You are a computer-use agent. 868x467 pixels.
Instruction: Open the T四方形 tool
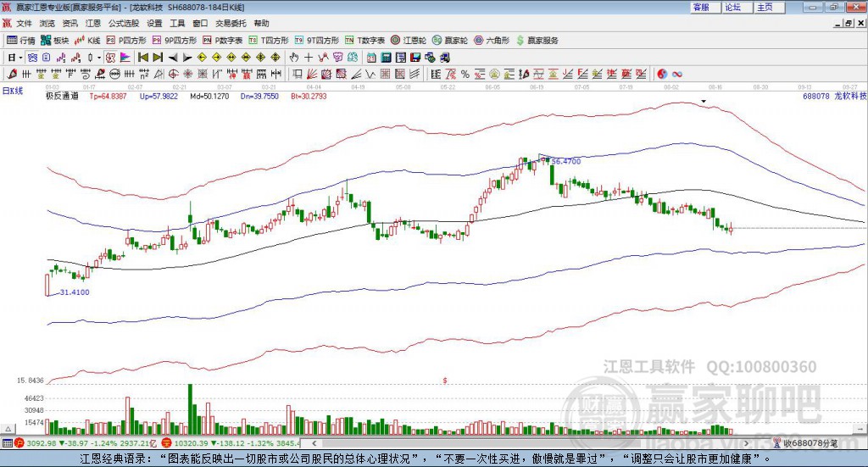point(269,41)
